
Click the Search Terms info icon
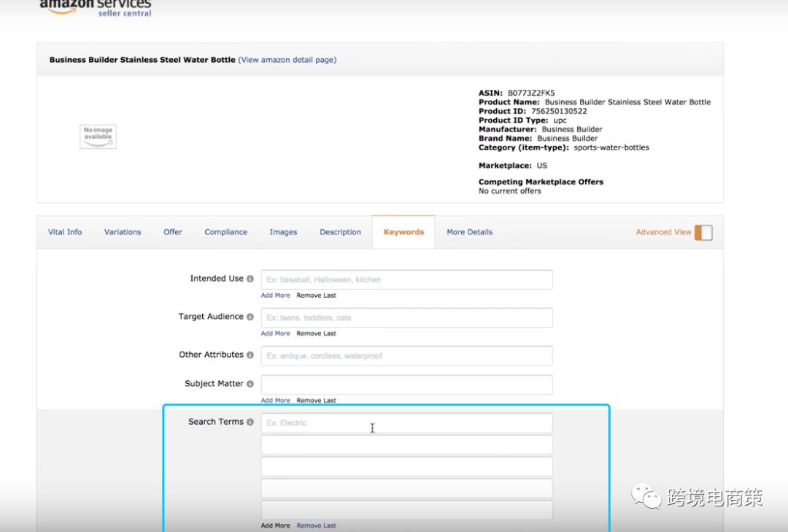click(x=250, y=422)
